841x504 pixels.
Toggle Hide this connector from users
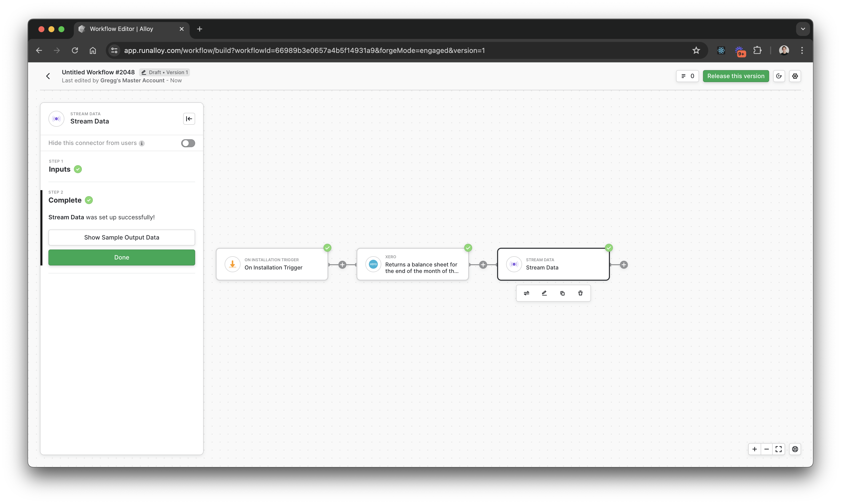[188, 143]
